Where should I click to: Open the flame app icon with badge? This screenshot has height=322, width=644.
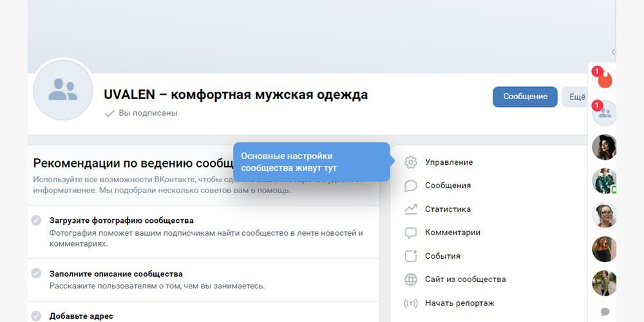(604, 79)
